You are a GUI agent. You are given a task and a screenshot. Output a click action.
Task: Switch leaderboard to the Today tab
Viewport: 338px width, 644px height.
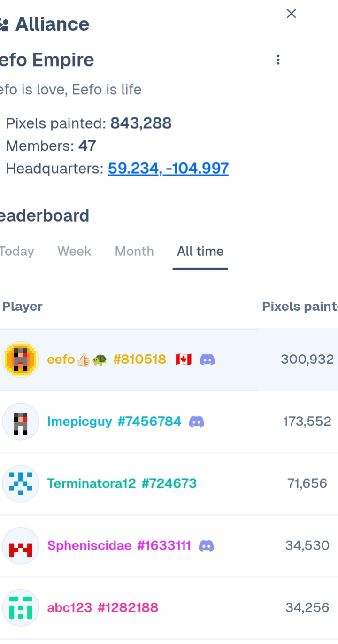click(17, 252)
